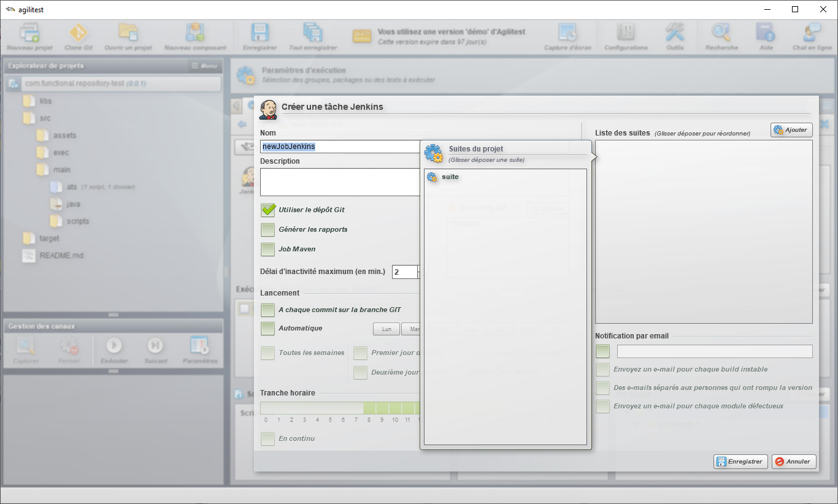Open the Explorateur de projets Menu
Screen dimensions: 838x504
[x=204, y=66]
